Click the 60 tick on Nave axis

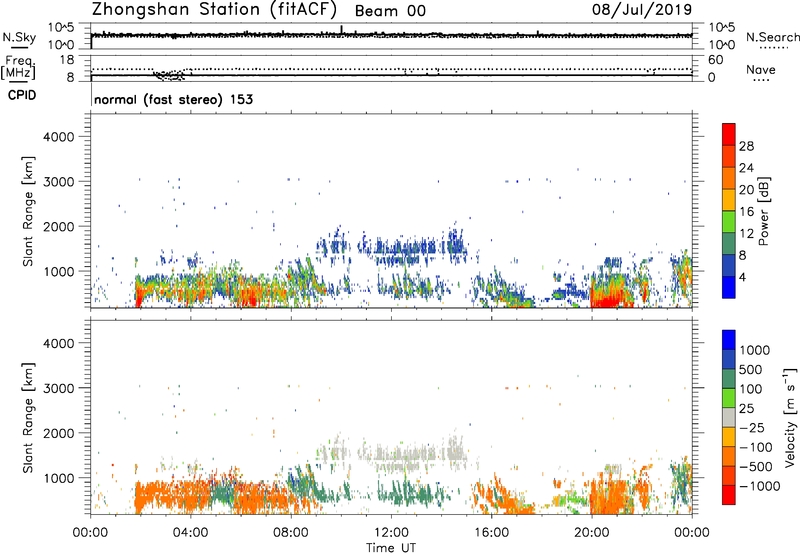pyautogui.click(x=715, y=60)
